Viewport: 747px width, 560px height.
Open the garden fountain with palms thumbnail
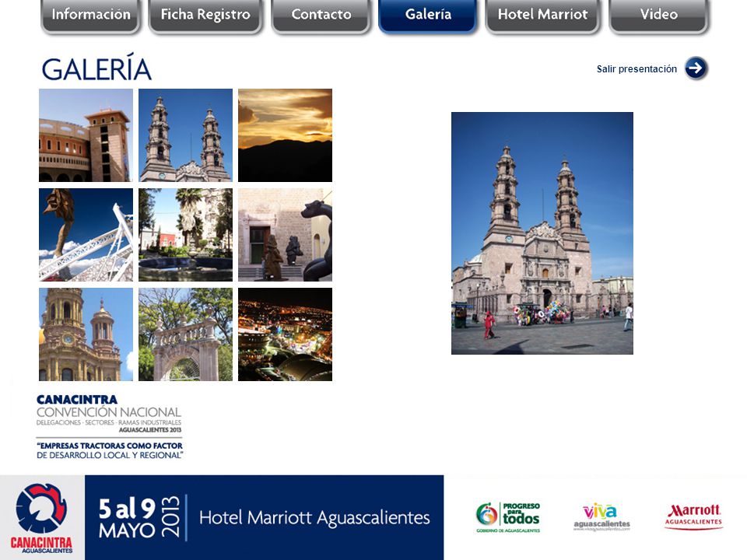click(x=185, y=235)
